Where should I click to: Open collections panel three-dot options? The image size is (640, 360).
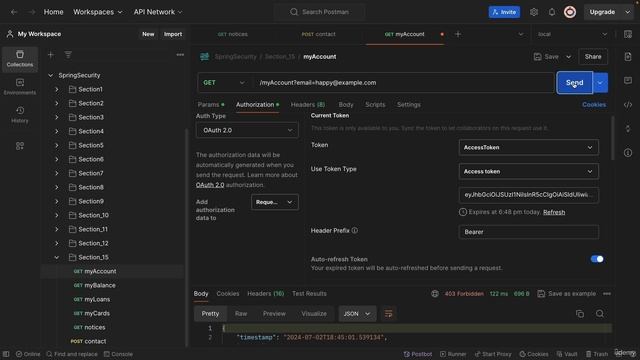tap(180, 55)
